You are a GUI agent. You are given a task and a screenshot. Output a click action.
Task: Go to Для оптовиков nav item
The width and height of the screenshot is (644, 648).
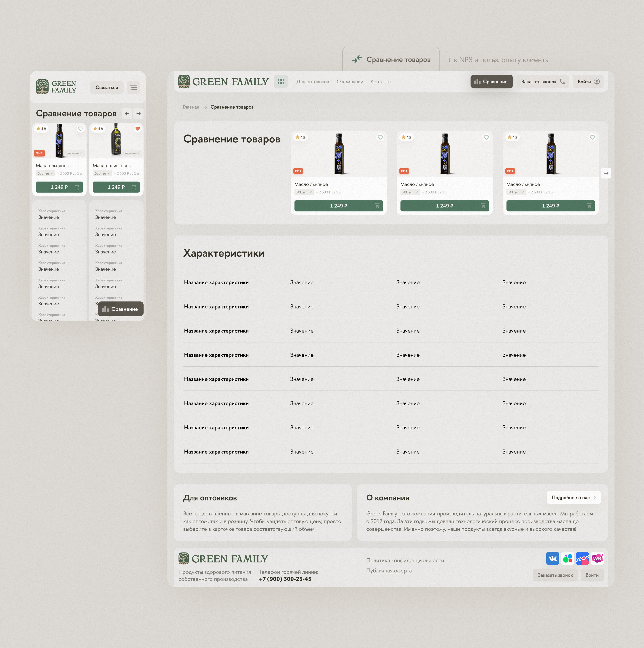pos(312,82)
